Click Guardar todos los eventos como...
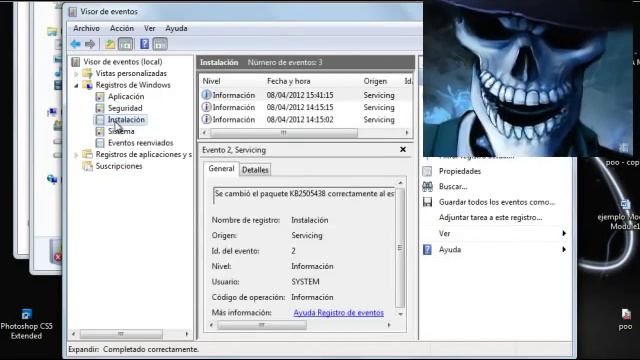The height and width of the screenshot is (360, 640). [x=497, y=202]
